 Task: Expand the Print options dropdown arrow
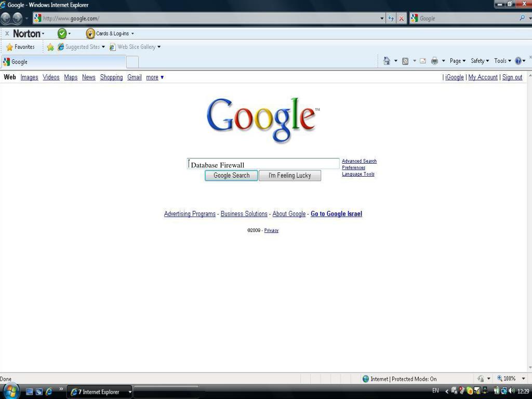click(x=443, y=61)
